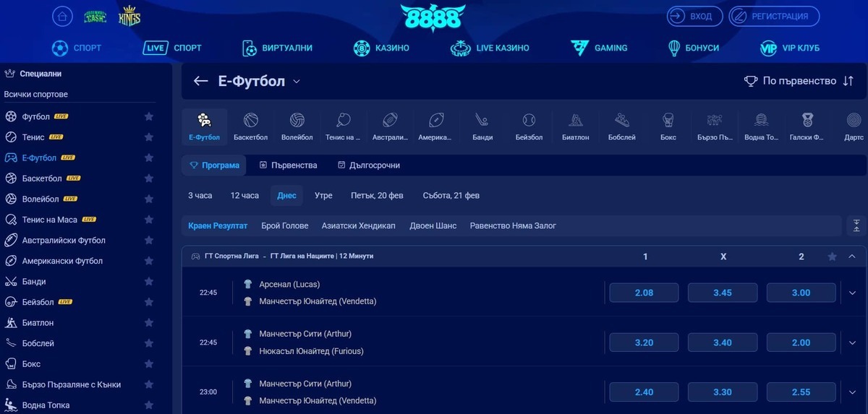The width and height of the screenshot is (868, 414).
Task: Select Азиатски Хендикап market
Action: coord(359,226)
